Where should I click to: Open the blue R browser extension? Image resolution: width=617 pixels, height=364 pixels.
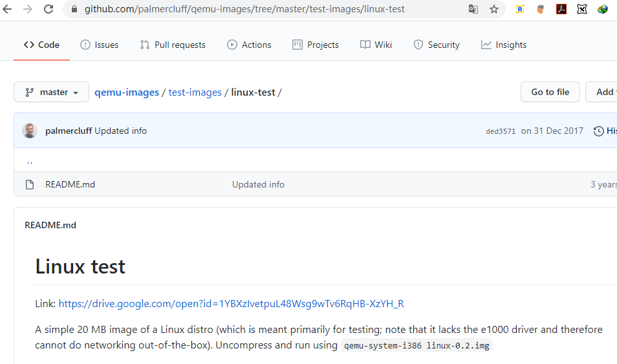coord(520,9)
